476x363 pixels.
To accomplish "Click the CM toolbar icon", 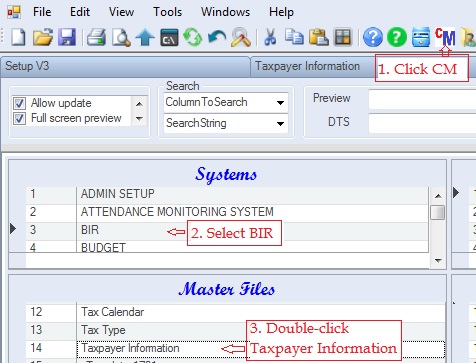I will coord(445,37).
